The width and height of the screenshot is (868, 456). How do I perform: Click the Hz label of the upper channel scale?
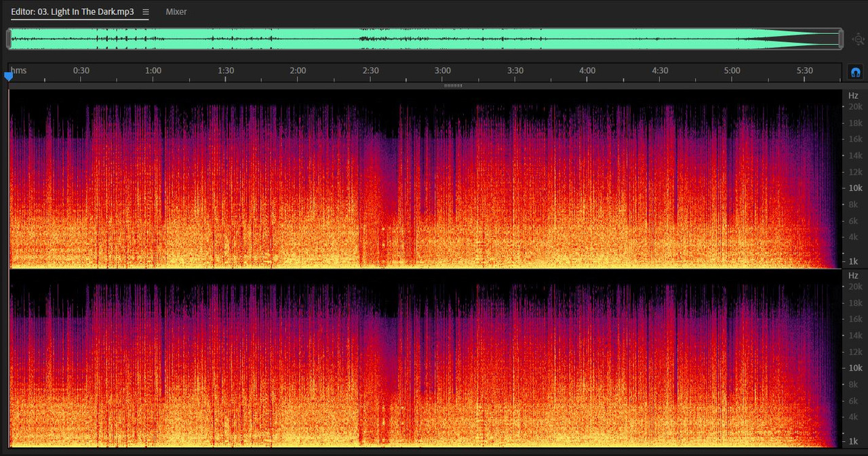pyautogui.click(x=853, y=96)
